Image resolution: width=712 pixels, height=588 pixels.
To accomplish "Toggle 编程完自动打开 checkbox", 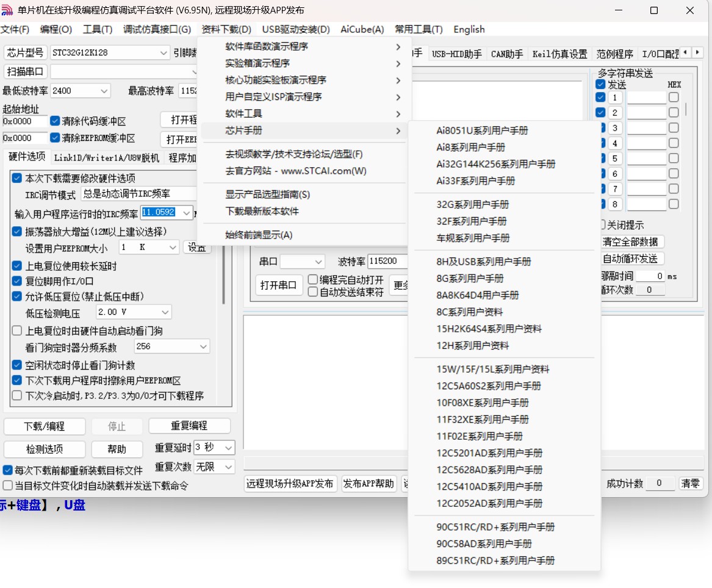I will coord(312,279).
